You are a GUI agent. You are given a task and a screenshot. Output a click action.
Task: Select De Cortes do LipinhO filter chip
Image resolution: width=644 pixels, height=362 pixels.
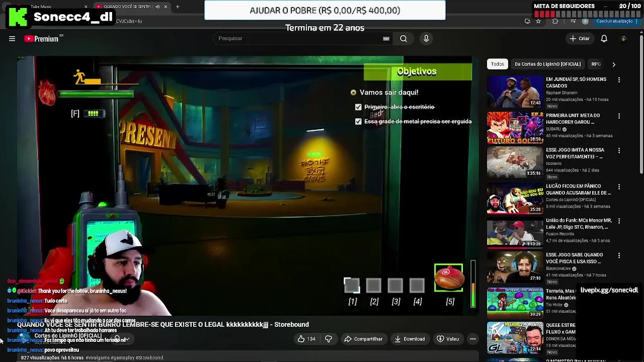point(547,64)
